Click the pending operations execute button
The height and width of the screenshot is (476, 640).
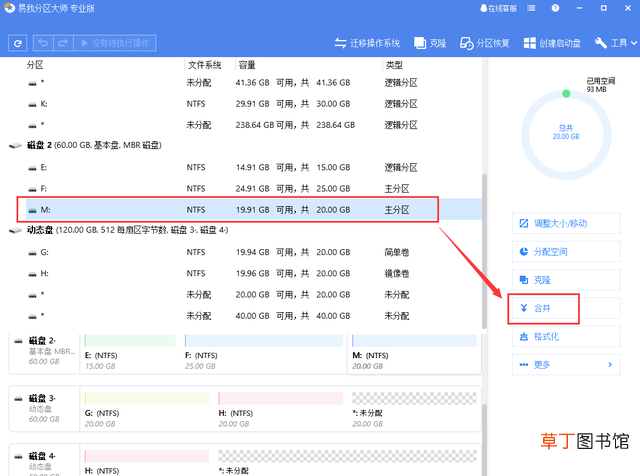point(115,43)
